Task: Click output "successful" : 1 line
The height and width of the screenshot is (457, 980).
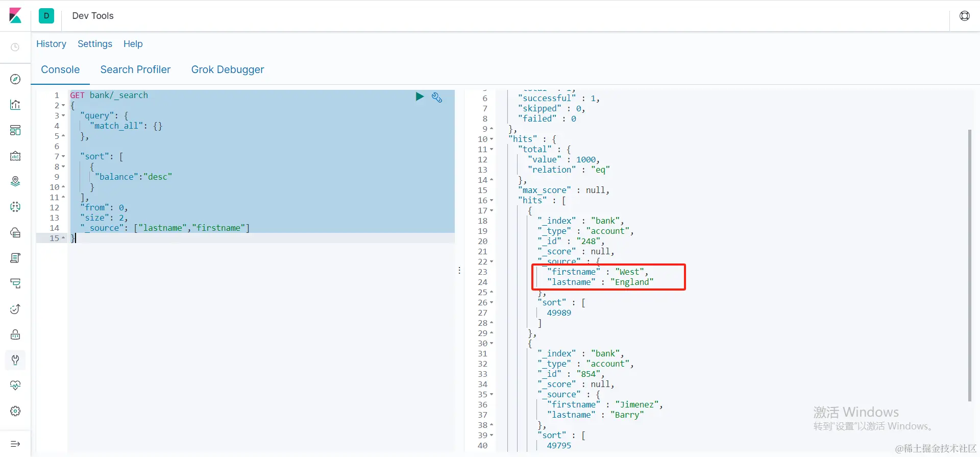Action: point(558,98)
